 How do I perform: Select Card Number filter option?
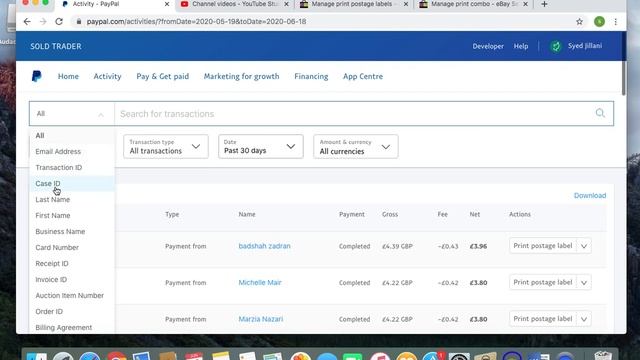(72, 247)
